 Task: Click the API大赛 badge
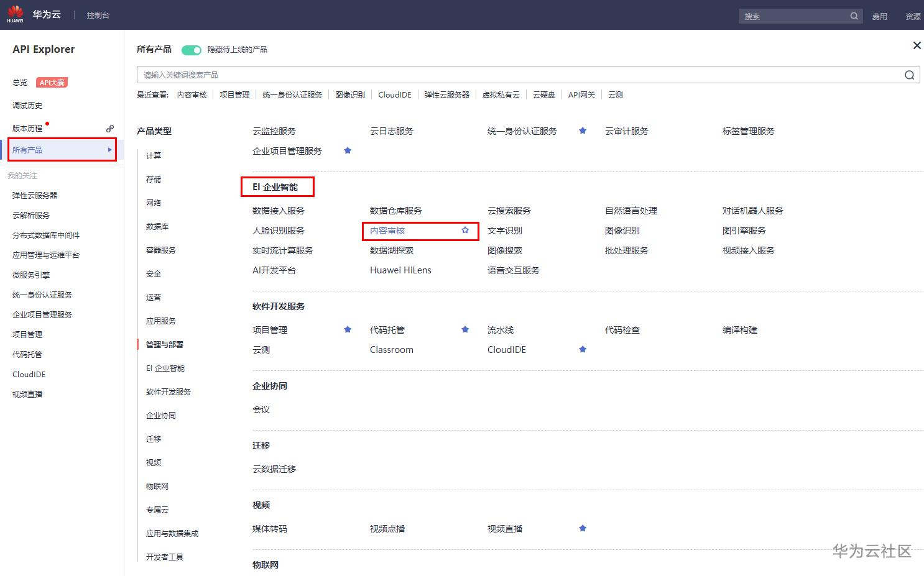52,83
